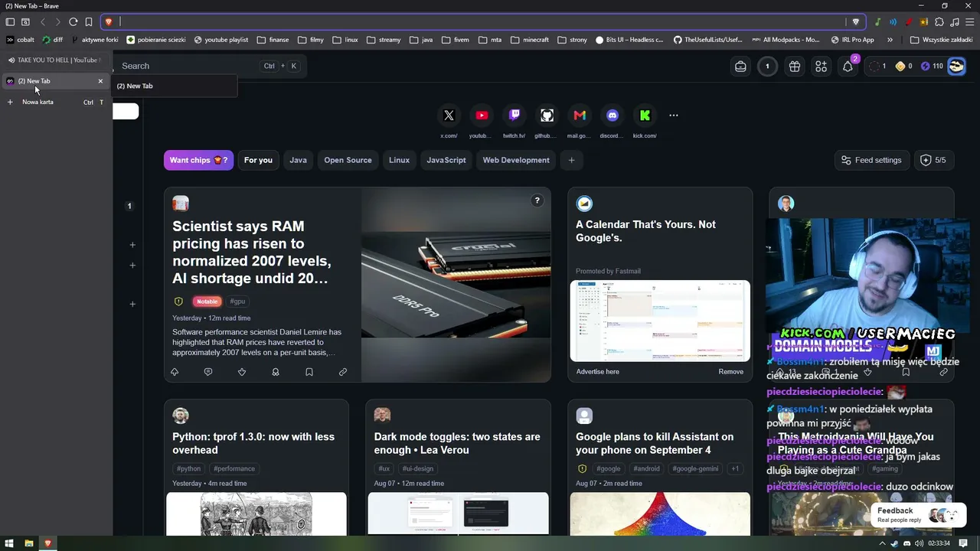The width and height of the screenshot is (980, 551).
Task: Show more bookmarks with double chevron
Action: pos(890,40)
